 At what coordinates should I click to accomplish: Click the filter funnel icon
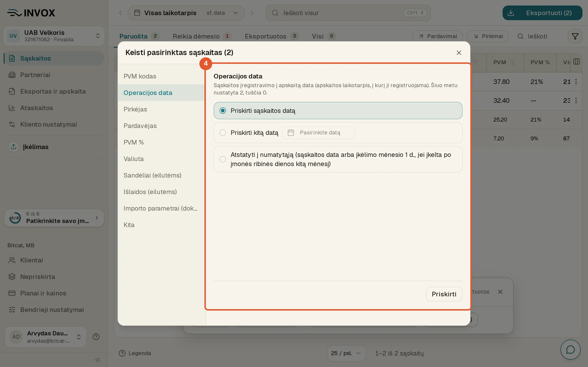coord(575,36)
